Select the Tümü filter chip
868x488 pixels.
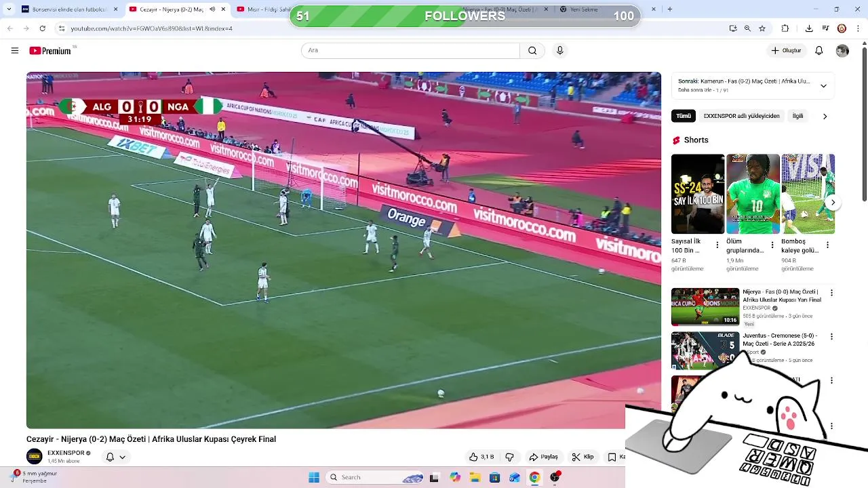684,116
